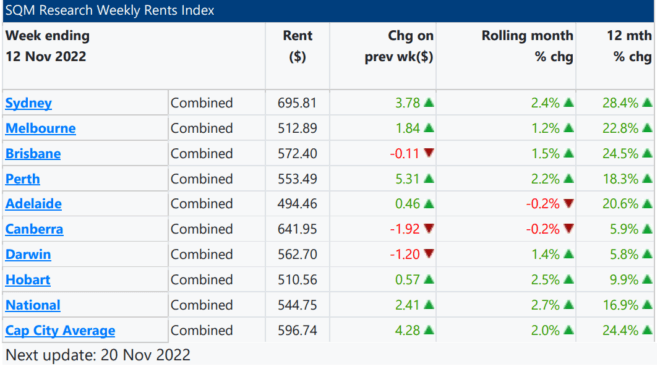Click the green up arrow beside Sydney 28.4%
657x368 pixels.
tap(647, 103)
